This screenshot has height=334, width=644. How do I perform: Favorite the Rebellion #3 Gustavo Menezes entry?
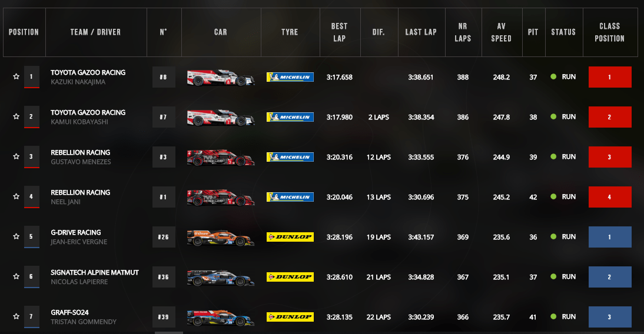[x=16, y=156]
